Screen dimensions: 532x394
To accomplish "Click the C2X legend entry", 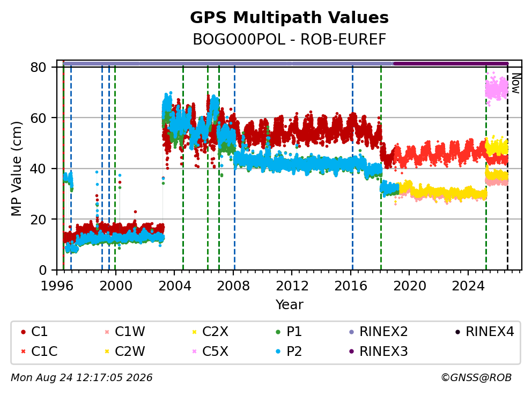I will [210, 332].
